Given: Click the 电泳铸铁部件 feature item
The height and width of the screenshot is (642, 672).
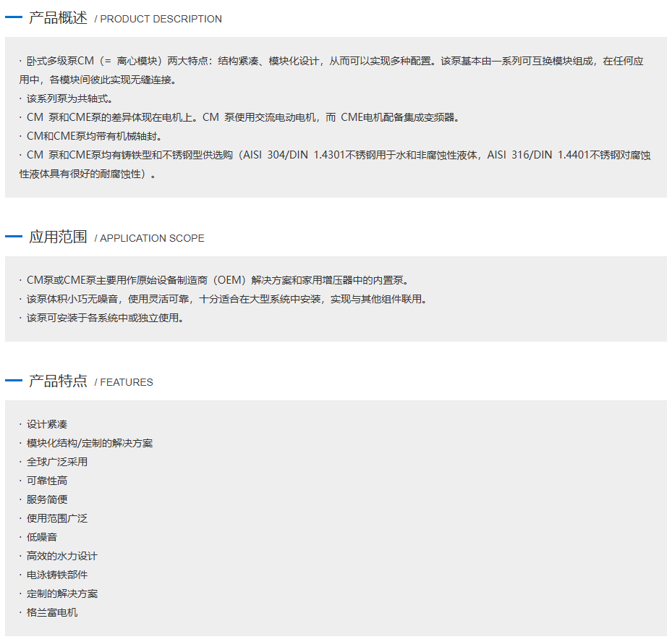Looking at the screenshot, I should click(57, 575).
